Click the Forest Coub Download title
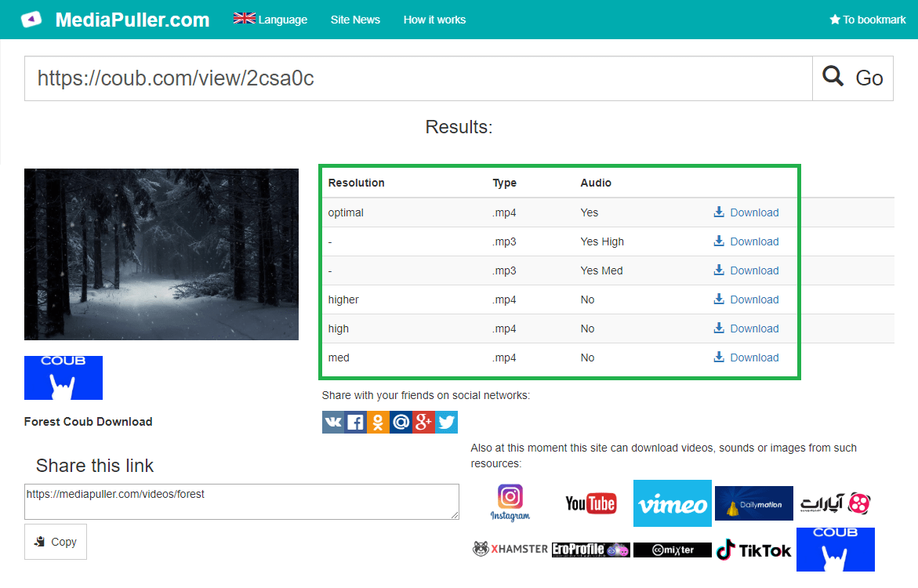Image resolution: width=918 pixels, height=588 pixels. pos(88,422)
